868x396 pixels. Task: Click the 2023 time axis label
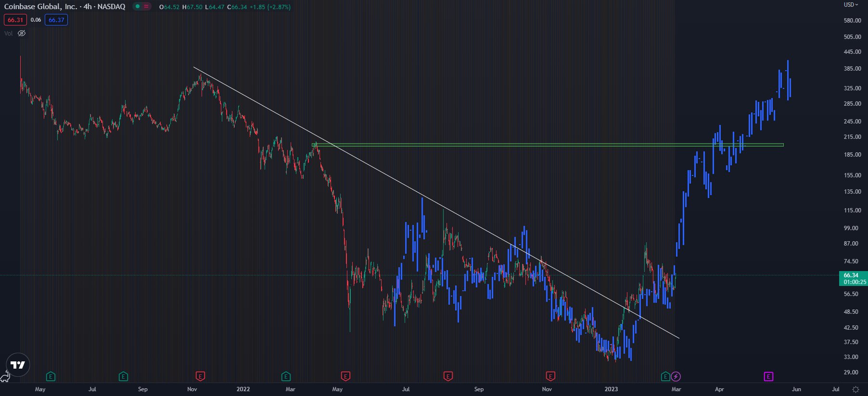(x=611, y=389)
